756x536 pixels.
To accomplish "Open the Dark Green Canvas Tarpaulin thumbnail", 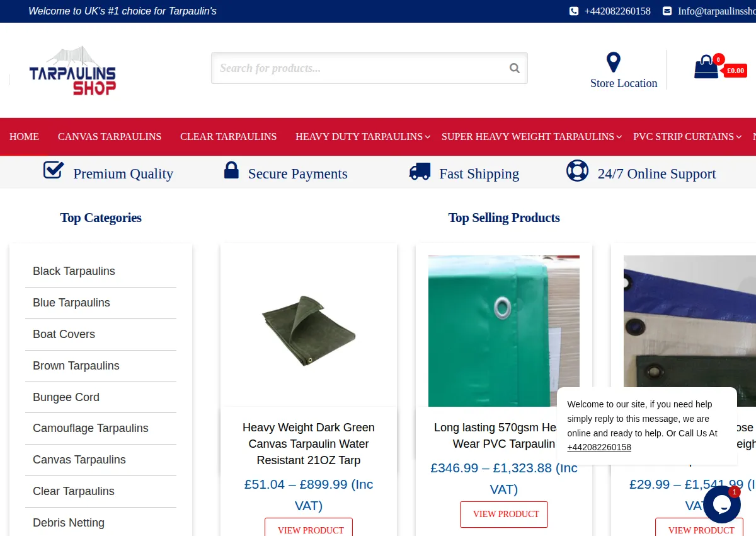I will (x=309, y=331).
